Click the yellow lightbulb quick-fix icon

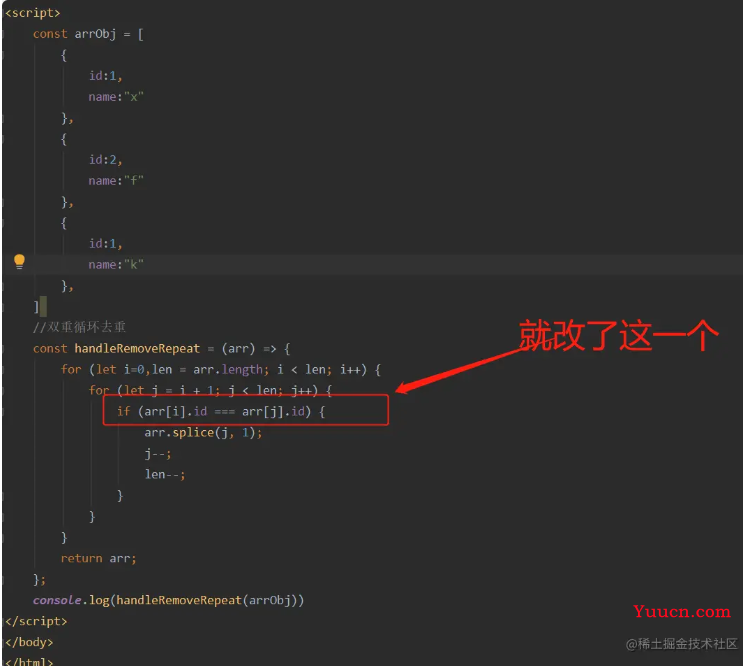click(19, 261)
